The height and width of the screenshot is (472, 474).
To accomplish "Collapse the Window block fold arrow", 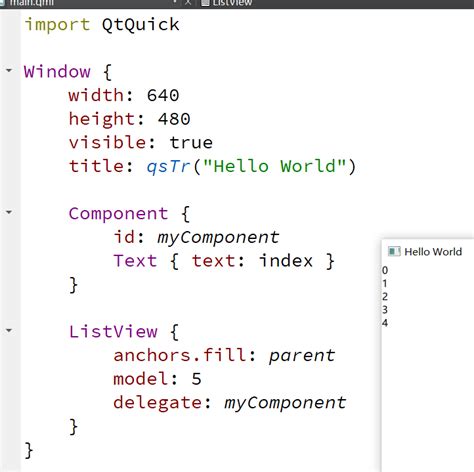I will 9,70.
